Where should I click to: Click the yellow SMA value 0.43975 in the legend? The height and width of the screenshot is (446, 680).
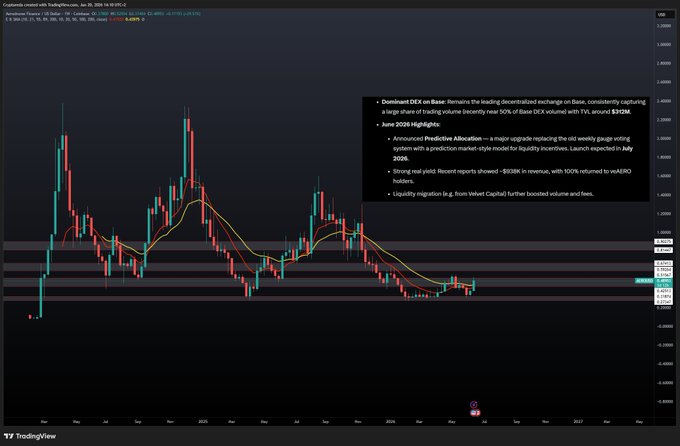click(132, 20)
